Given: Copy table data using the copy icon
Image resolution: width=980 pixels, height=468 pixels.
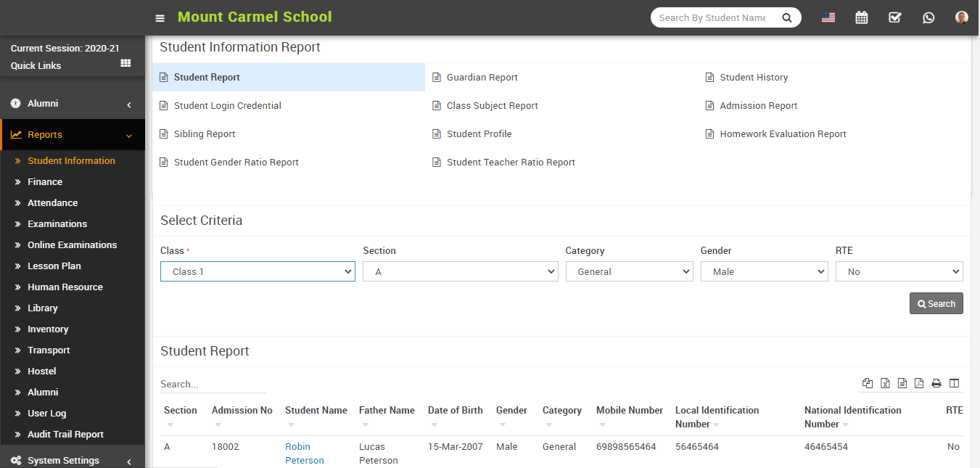Looking at the screenshot, I should 868,382.
